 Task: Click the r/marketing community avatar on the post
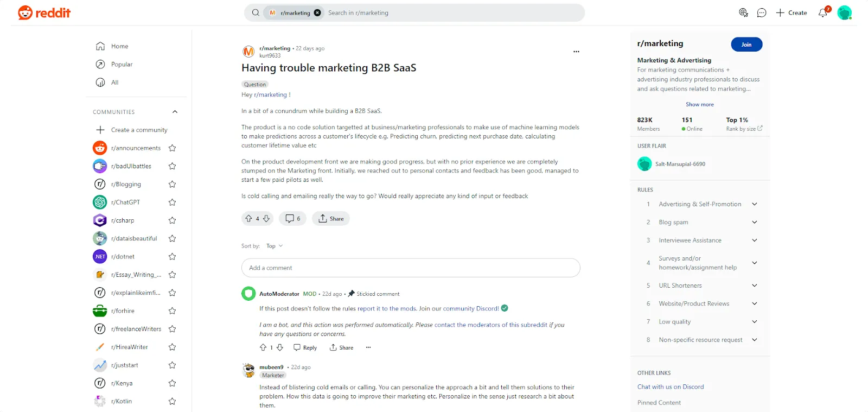(x=248, y=52)
